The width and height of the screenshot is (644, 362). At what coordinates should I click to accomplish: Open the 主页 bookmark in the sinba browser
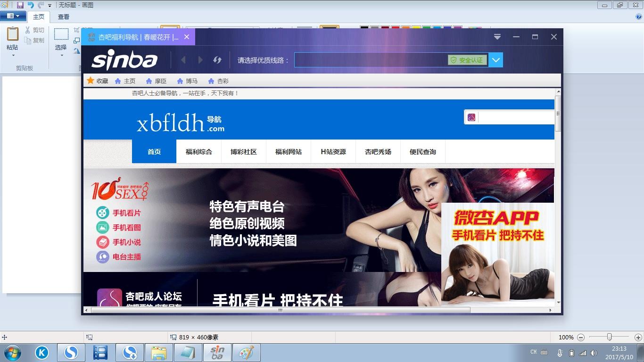click(125, 81)
